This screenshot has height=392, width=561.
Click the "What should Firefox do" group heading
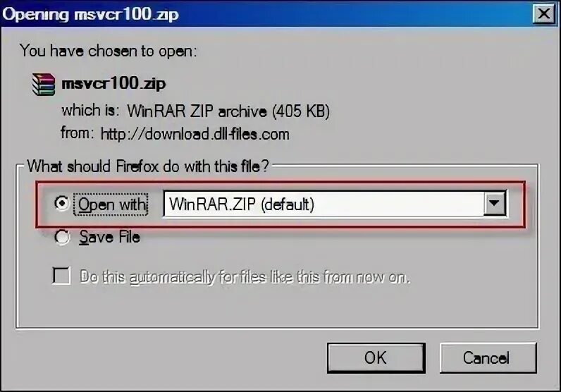tap(148, 166)
